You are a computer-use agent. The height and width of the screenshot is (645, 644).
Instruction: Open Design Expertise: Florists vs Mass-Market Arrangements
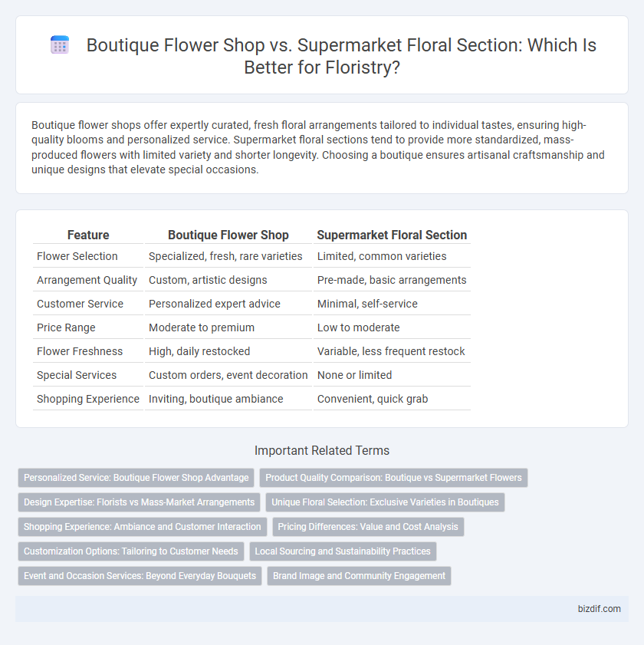(139, 502)
